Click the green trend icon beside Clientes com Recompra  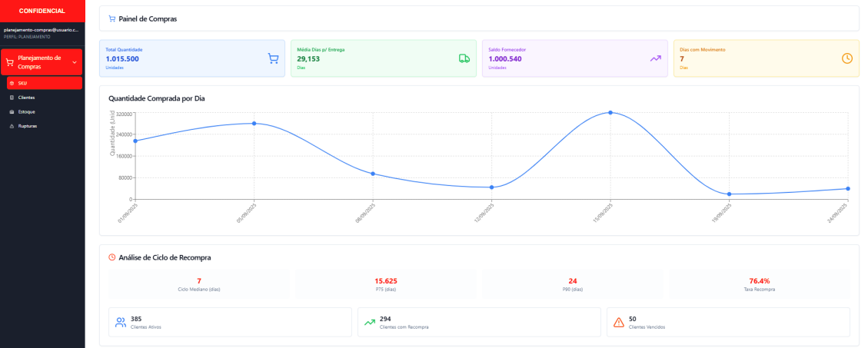[370, 323]
